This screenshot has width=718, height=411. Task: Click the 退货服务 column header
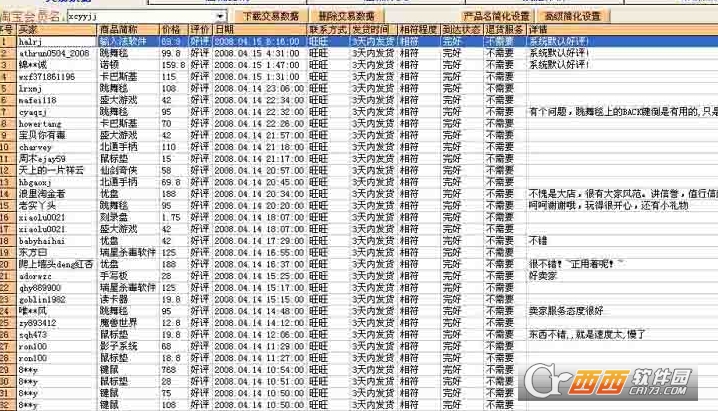pyautogui.click(x=504, y=30)
